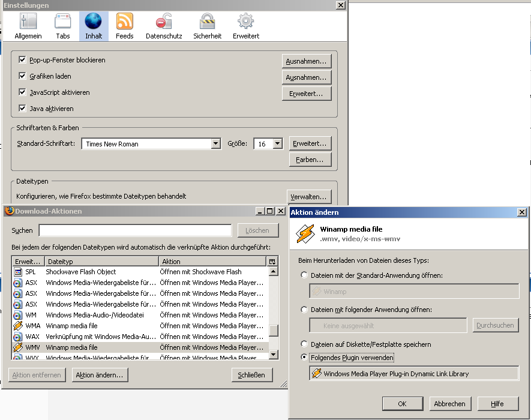Click Abbrechen in Aktion ändern
Image resolution: width=531 pixels, height=420 pixels.
450,404
